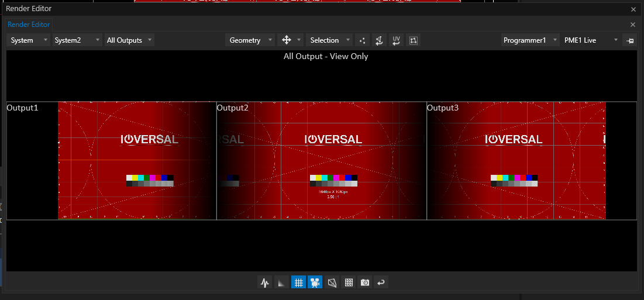Open the Programmer1 dropdown
This screenshot has height=300, width=644.
(530, 40)
